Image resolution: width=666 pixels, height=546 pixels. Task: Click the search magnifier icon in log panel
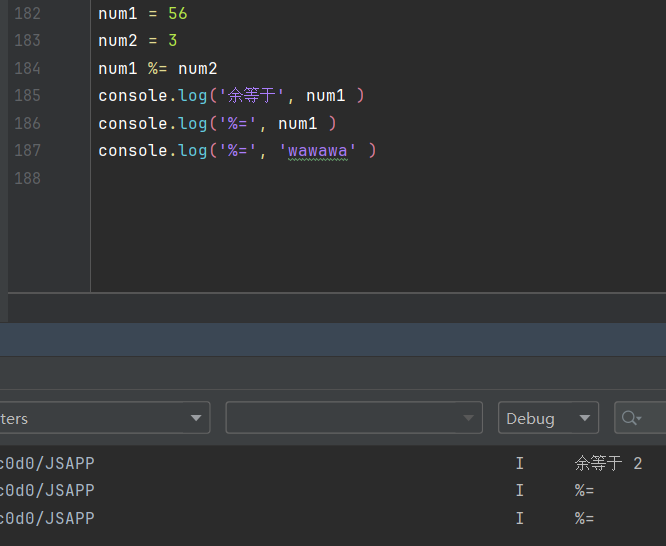pos(629,418)
